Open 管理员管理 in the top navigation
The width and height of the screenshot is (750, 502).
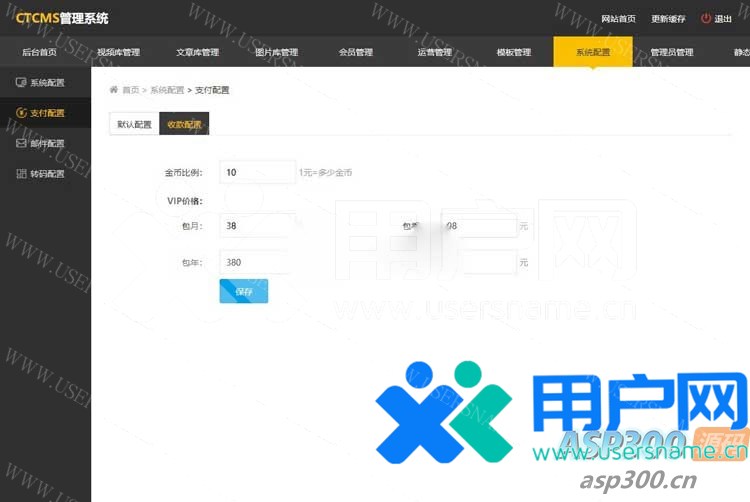672,52
